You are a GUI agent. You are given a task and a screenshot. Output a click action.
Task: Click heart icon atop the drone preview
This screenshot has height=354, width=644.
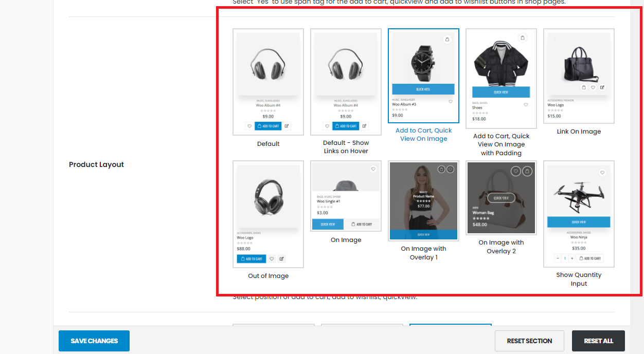(x=602, y=173)
